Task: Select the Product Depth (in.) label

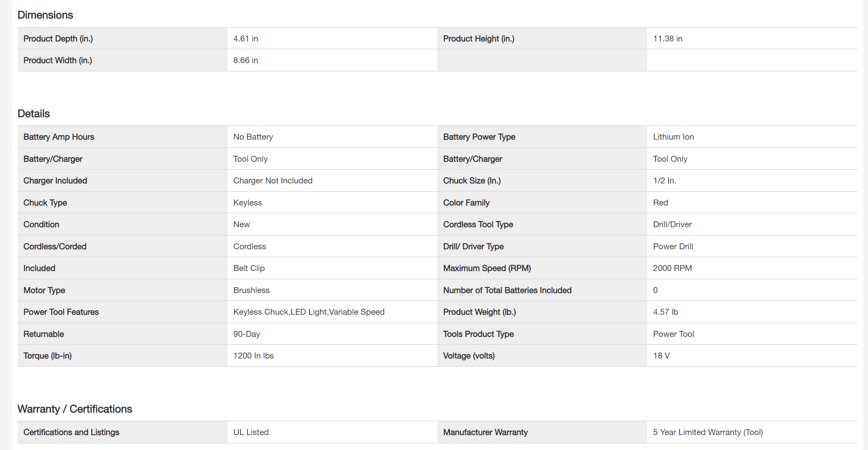Action: 58,39
